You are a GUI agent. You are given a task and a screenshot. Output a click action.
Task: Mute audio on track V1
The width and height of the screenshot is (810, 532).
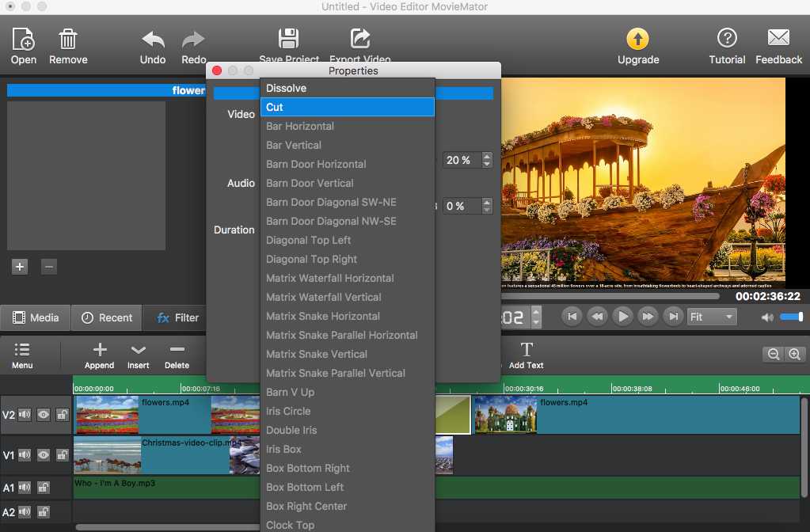(x=25, y=454)
